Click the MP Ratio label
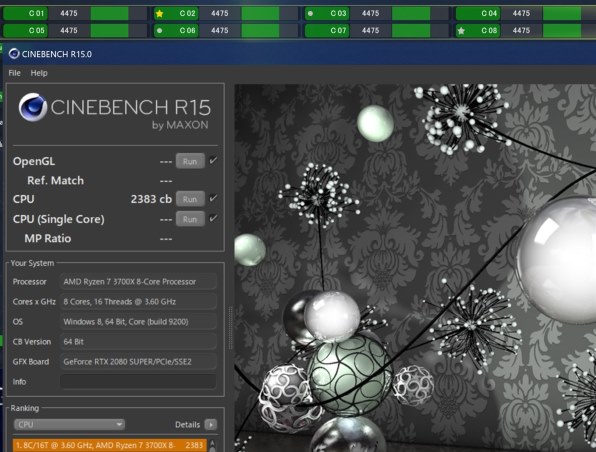The height and width of the screenshot is (452, 596). pyautogui.click(x=48, y=238)
